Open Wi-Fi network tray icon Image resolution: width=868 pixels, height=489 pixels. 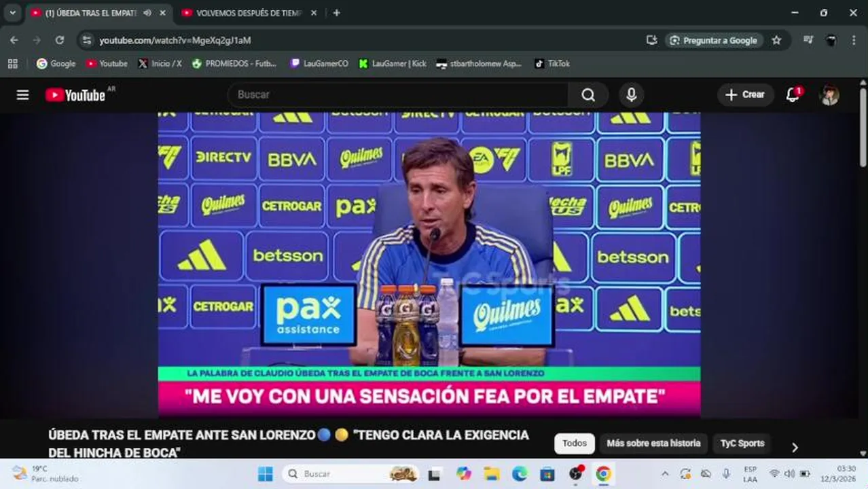click(774, 474)
